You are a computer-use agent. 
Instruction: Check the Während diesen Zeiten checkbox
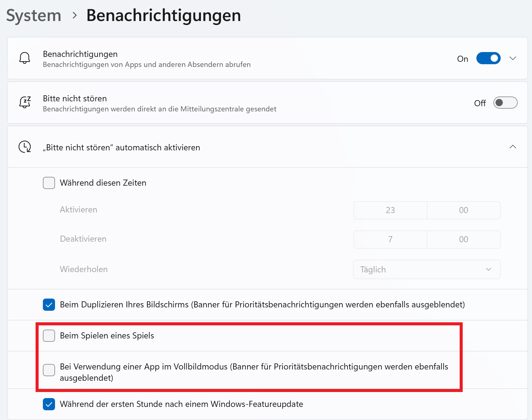49,183
